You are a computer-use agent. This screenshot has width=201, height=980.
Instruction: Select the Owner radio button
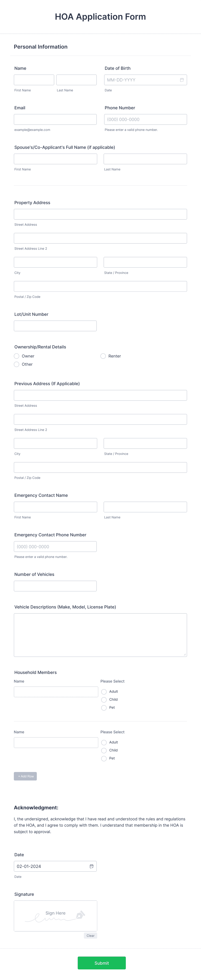[16, 356]
